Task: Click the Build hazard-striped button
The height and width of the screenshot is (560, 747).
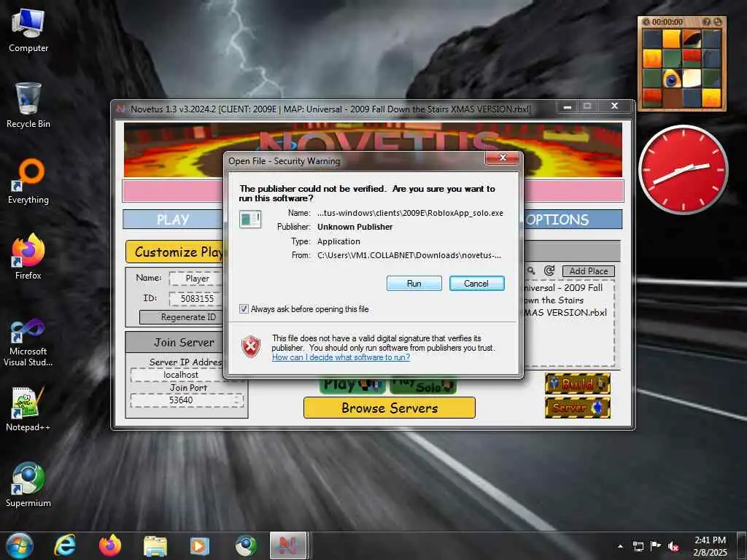Action: coord(578,384)
